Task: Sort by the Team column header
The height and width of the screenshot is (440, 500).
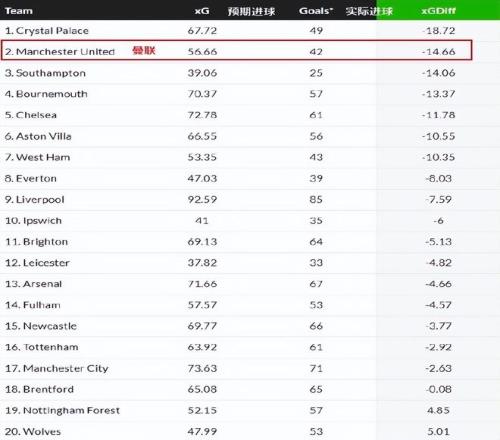Action: click(19, 11)
